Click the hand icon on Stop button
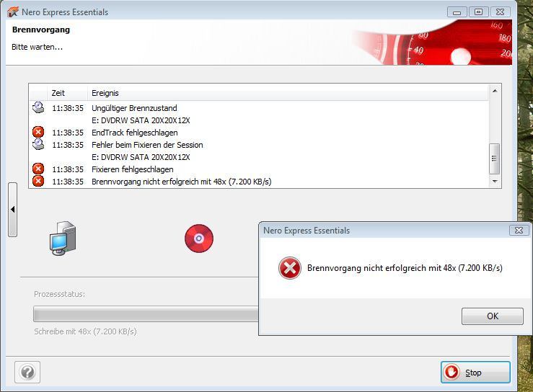 pos(452,372)
